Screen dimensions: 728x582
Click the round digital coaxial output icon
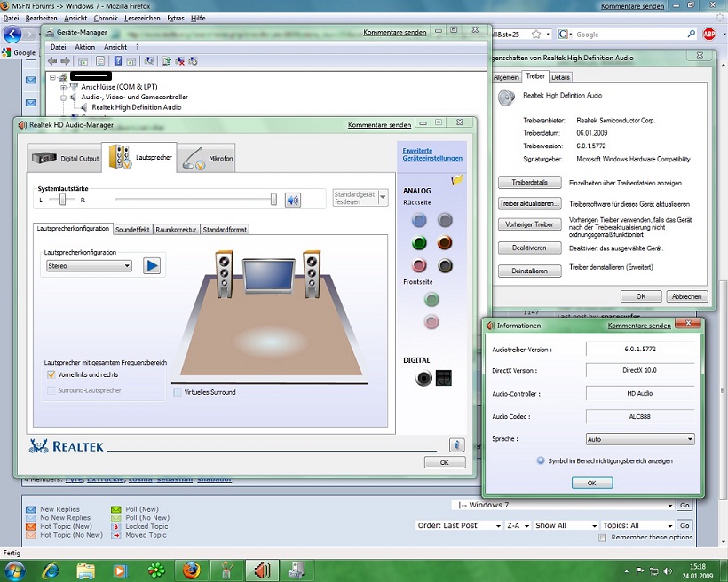click(423, 378)
